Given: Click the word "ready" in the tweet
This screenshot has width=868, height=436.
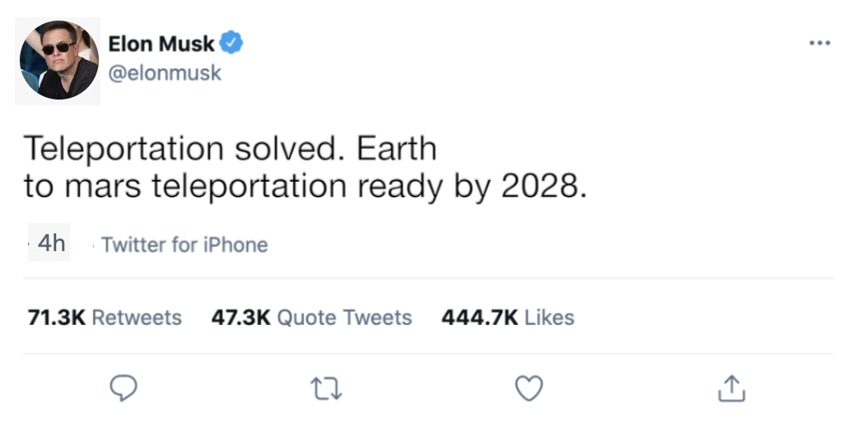Looking at the screenshot, I should click(400, 186).
